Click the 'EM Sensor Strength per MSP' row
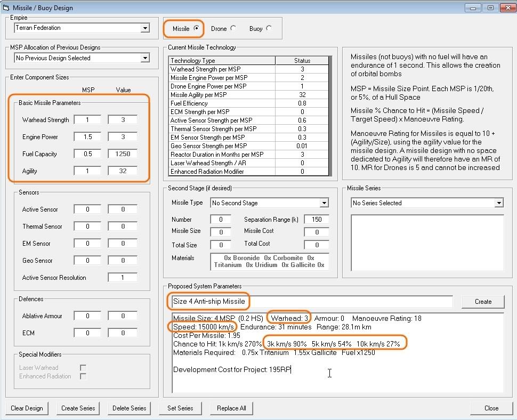This screenshot has width=517, height=420. [x=249, y=138]
